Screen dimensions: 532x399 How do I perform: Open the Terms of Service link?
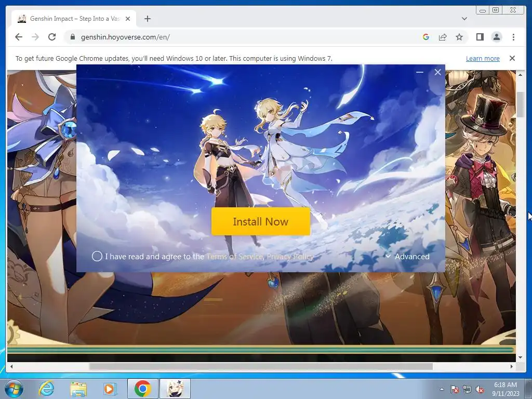pos(234,257)
